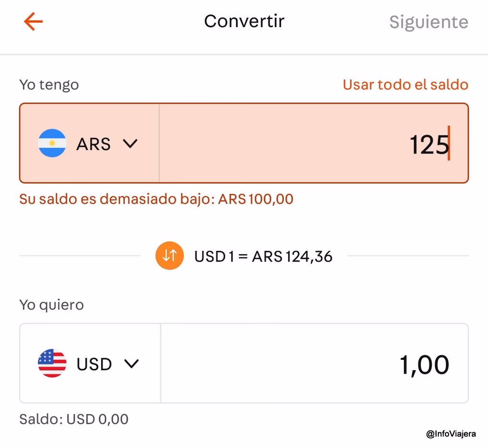Click Usar todo el saldo
488x448 pixels.
pyautogui.click(x=405, y=84)
